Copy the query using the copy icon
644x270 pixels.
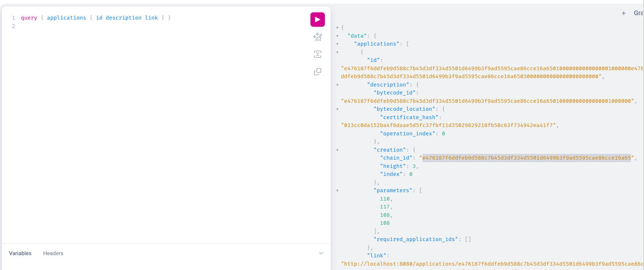pos(318,72)
